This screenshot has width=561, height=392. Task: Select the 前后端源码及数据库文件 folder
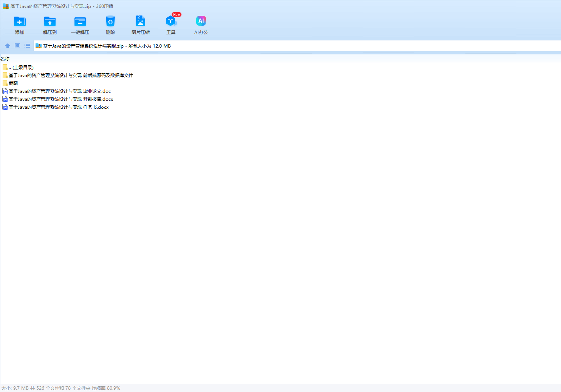(x=68, y=75)
